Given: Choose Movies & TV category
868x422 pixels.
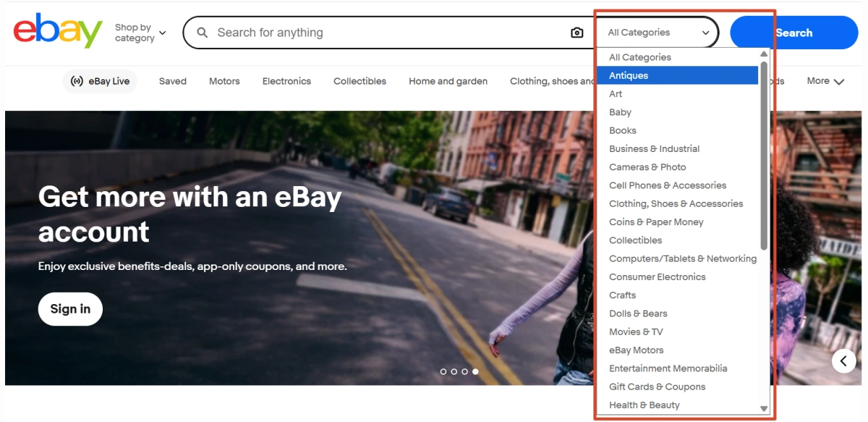Looking at the screenshot, I should pyautogui.click(x=677, y=332).
